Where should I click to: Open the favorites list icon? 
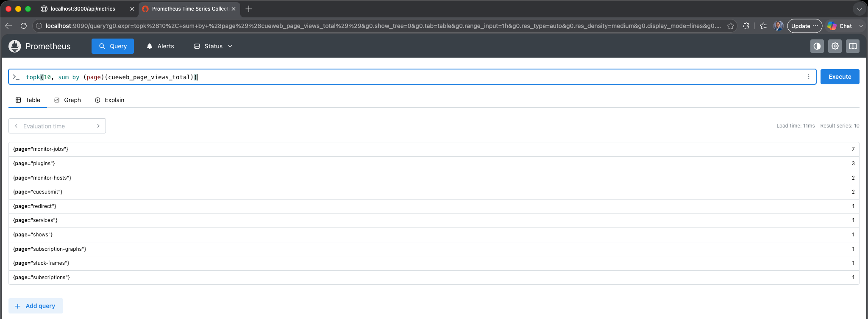[x=763, y=26]
